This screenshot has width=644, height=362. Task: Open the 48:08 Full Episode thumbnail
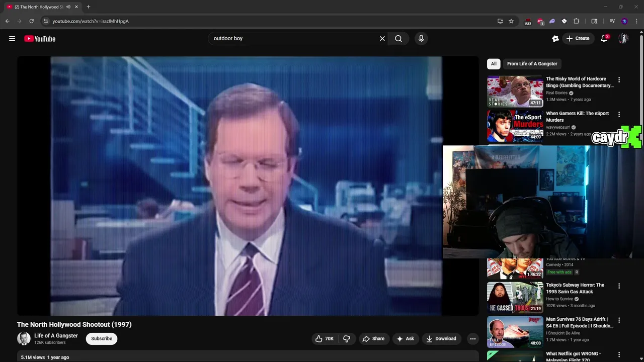pos(515,332)
